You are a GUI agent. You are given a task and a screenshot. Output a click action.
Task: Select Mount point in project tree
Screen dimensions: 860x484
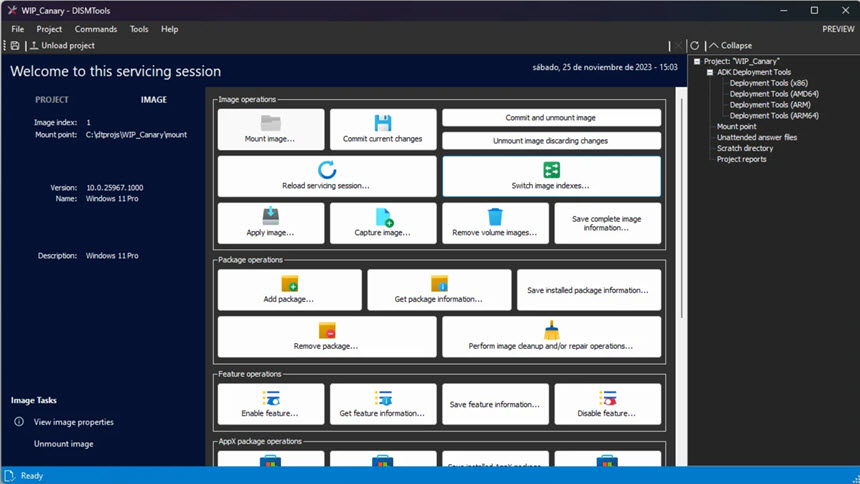[x=737, y=127]
